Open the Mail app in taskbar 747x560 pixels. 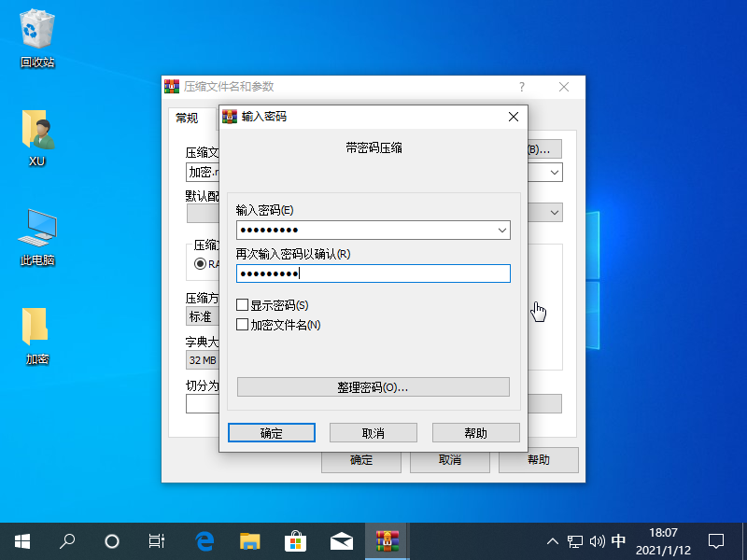(341, 540)
